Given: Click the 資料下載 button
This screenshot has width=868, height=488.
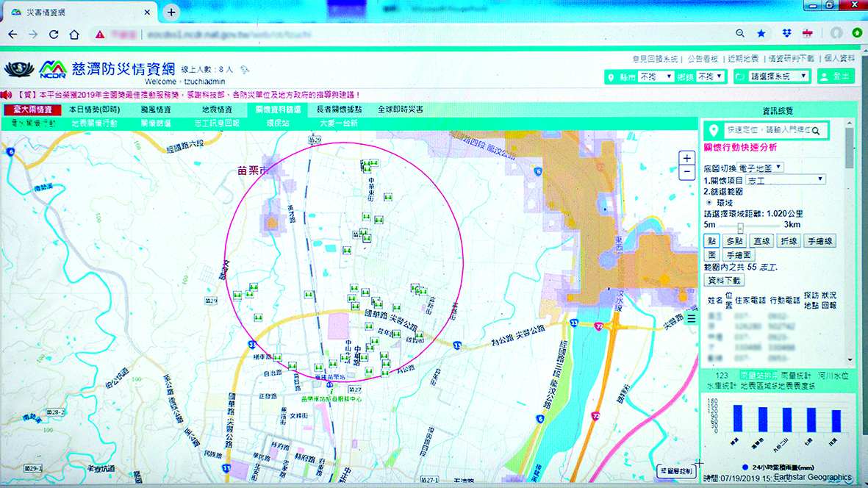Looking at the screenshot, I should (724, 281).
